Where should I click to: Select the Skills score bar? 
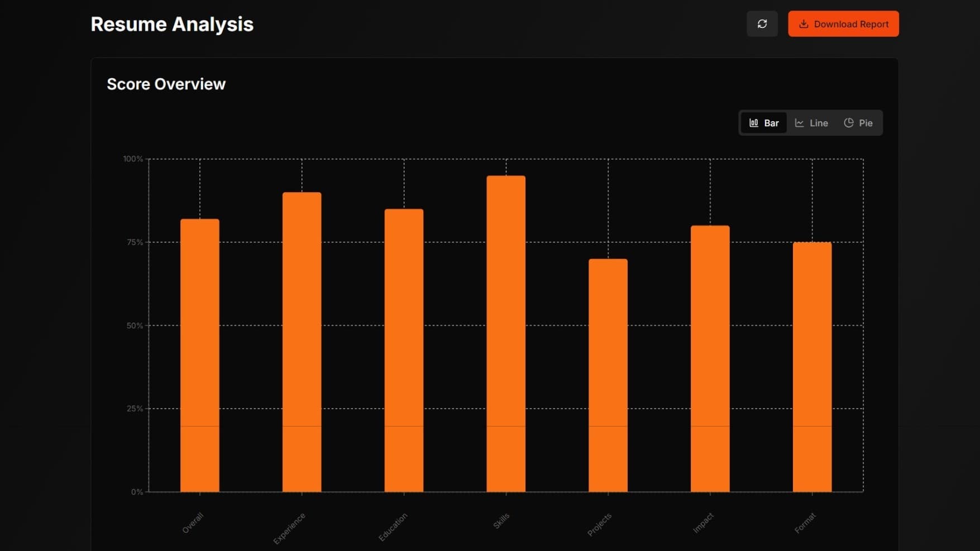(505, 333)
